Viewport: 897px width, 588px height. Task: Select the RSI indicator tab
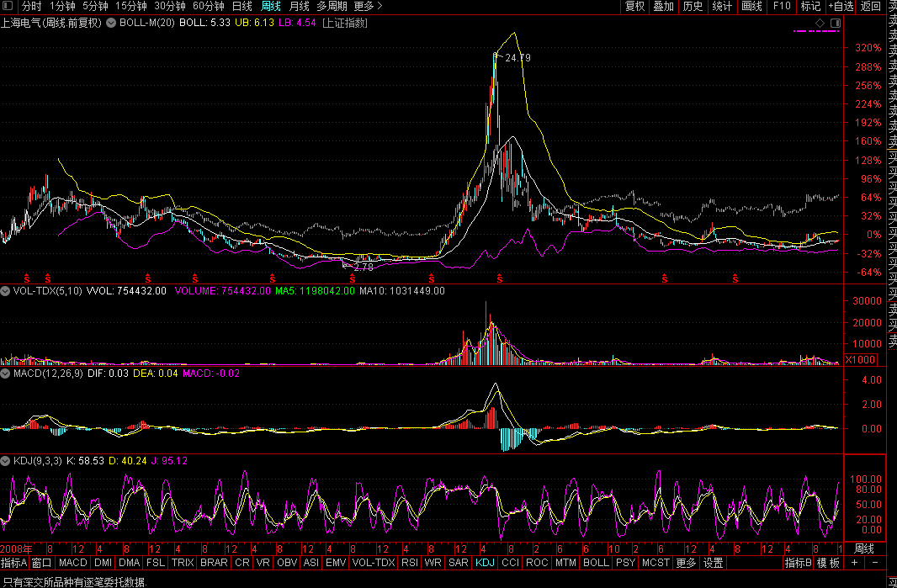click(410, 563)
